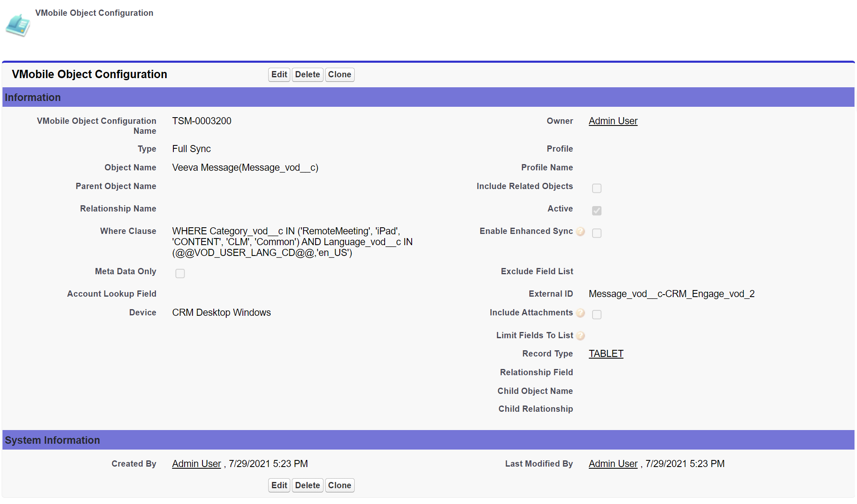Tick the Include Attachments checkbox
The width and height of the screenshot is (857, 504).
point(597,315)
